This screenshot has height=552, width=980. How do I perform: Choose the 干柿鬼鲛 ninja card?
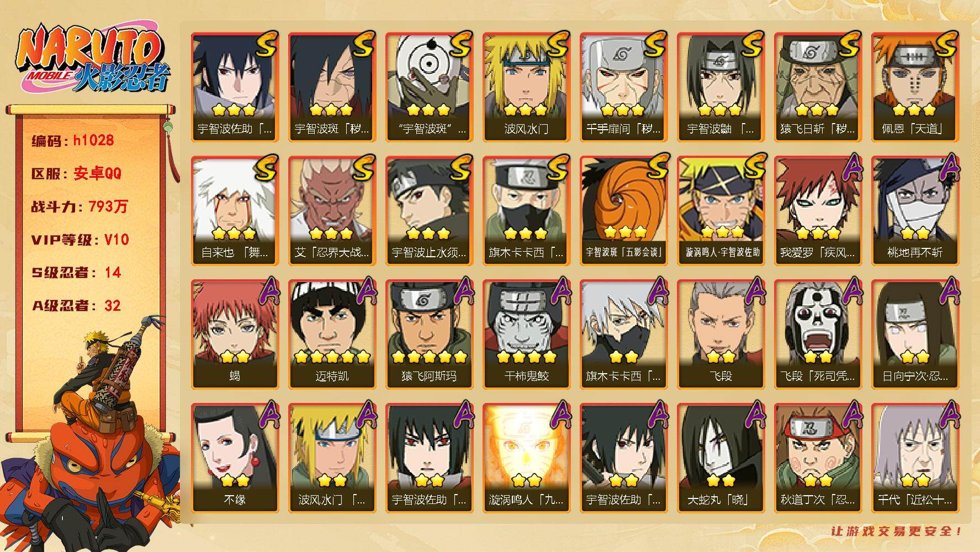[x=526, y=335]
